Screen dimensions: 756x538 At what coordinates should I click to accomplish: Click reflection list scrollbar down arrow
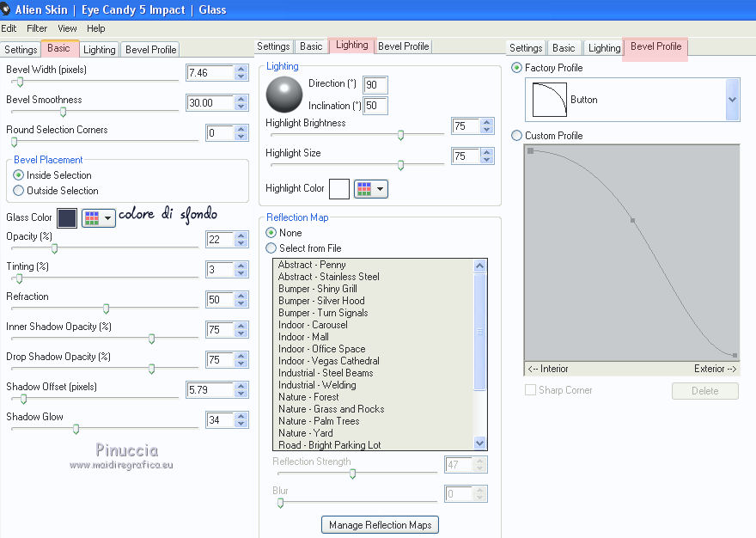click(479, 443)
